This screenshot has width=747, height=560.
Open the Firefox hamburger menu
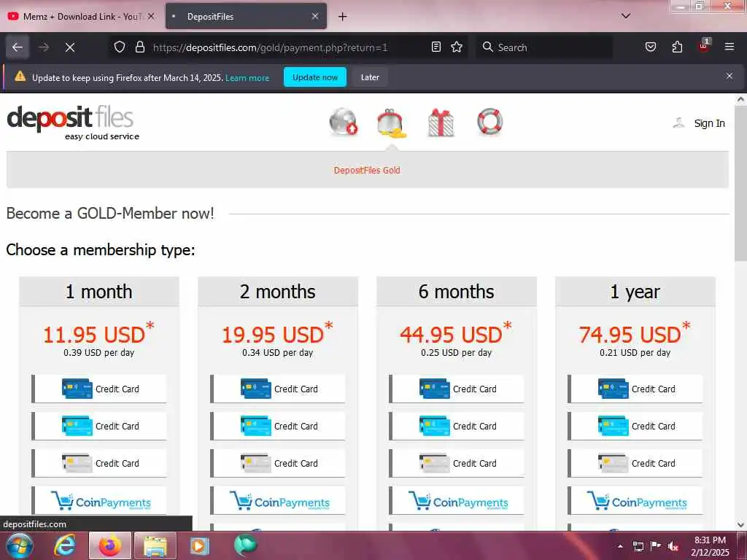coord(729,47)
